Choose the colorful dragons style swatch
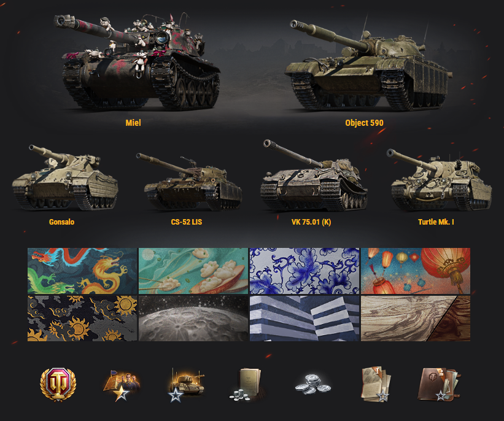The image size is (504, 421). coord(82,271)
